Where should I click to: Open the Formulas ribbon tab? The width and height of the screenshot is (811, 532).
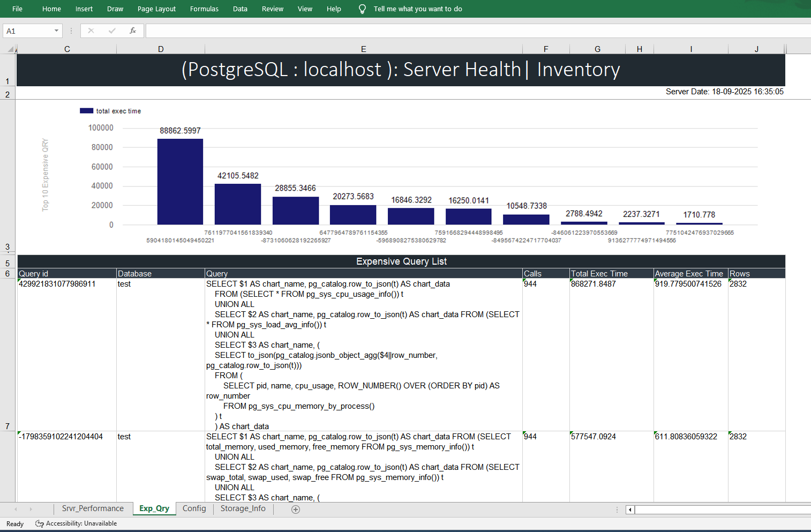coord(204,9)
